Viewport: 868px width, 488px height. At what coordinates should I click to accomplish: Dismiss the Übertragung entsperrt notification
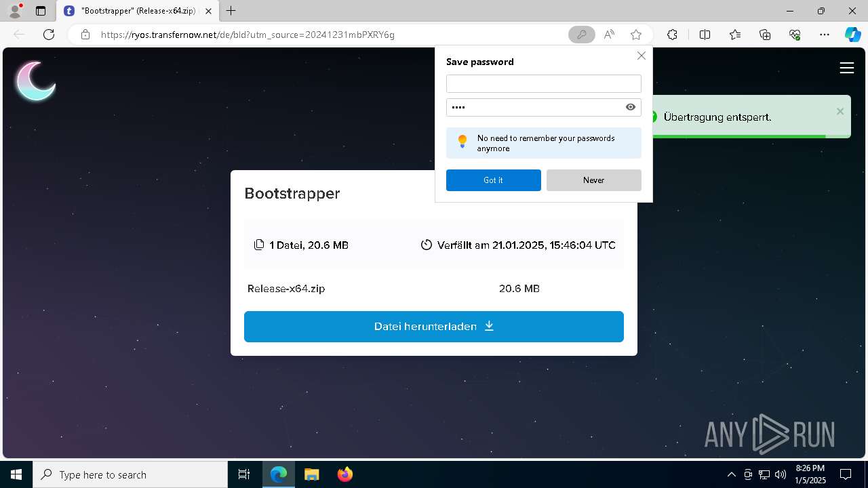point(840,111)
